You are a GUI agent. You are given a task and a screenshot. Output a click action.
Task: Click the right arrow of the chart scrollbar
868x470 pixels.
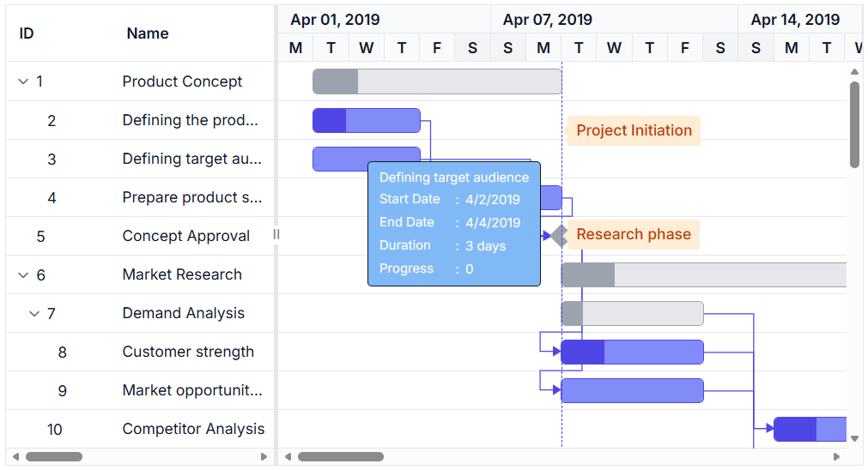tap(836, 457)
